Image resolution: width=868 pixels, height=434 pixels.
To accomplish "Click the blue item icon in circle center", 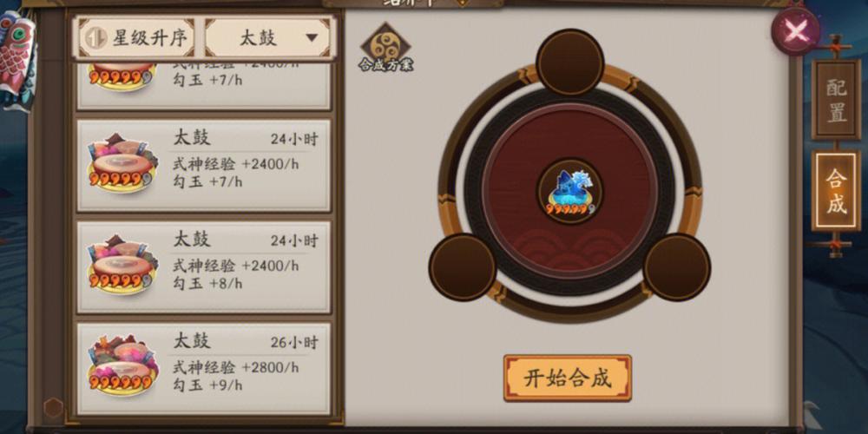I will [x=570, y=192].
